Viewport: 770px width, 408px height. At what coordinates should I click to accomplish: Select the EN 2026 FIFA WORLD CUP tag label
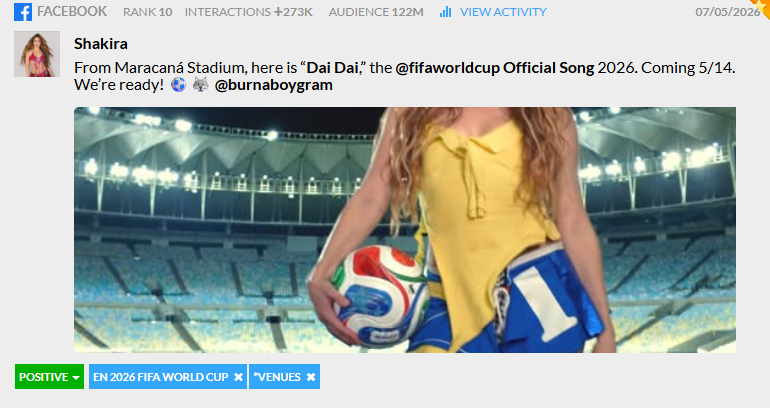161,377
